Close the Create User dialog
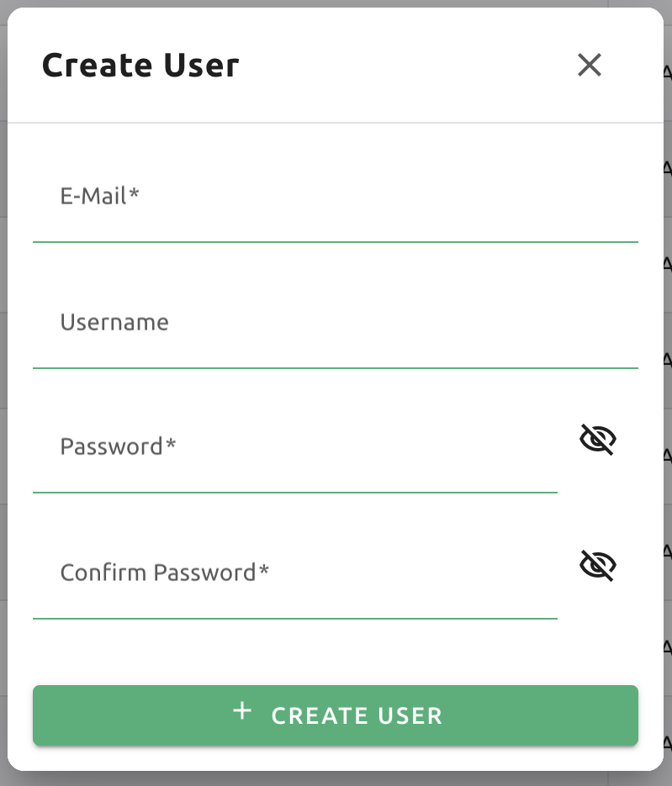Image resolution: width=672 pixels, height=786 pixels. click(x=590, y=66)
